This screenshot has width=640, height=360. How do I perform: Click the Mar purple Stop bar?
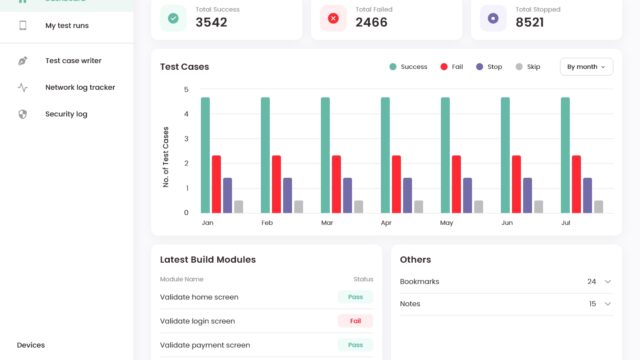(347, 196)
